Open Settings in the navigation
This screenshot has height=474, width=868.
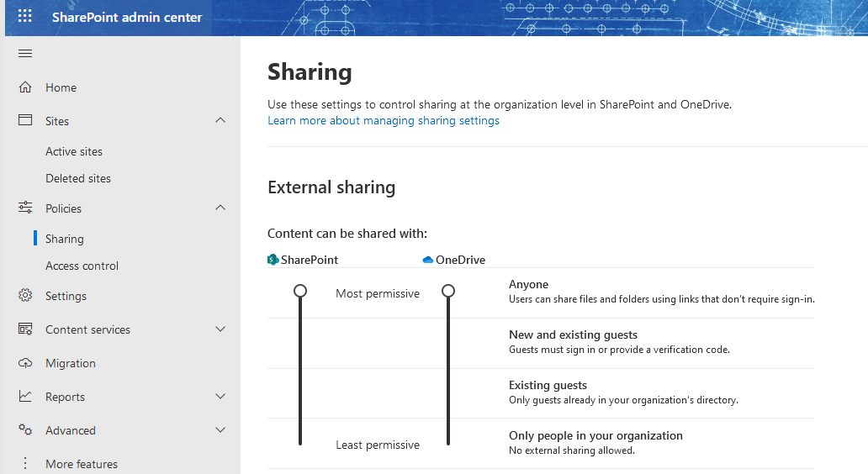[x=66, y=296]
